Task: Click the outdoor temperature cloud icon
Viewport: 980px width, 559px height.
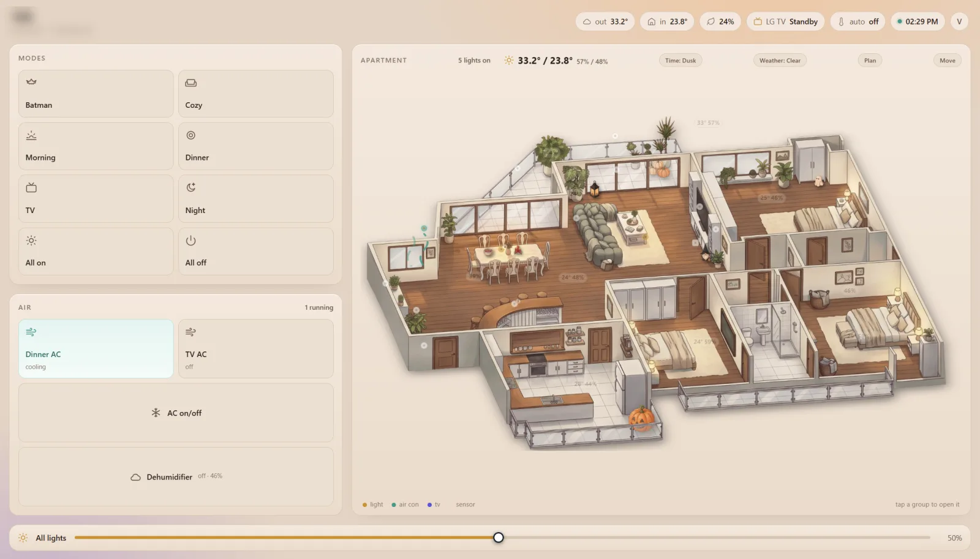Action: coord(587,21)
